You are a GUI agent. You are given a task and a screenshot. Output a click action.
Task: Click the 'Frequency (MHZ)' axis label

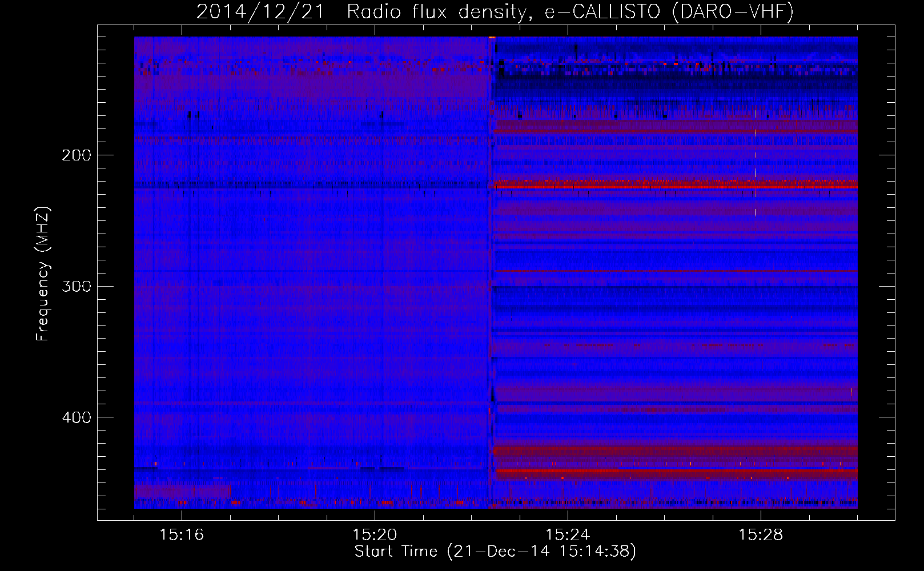pos(43,274)
